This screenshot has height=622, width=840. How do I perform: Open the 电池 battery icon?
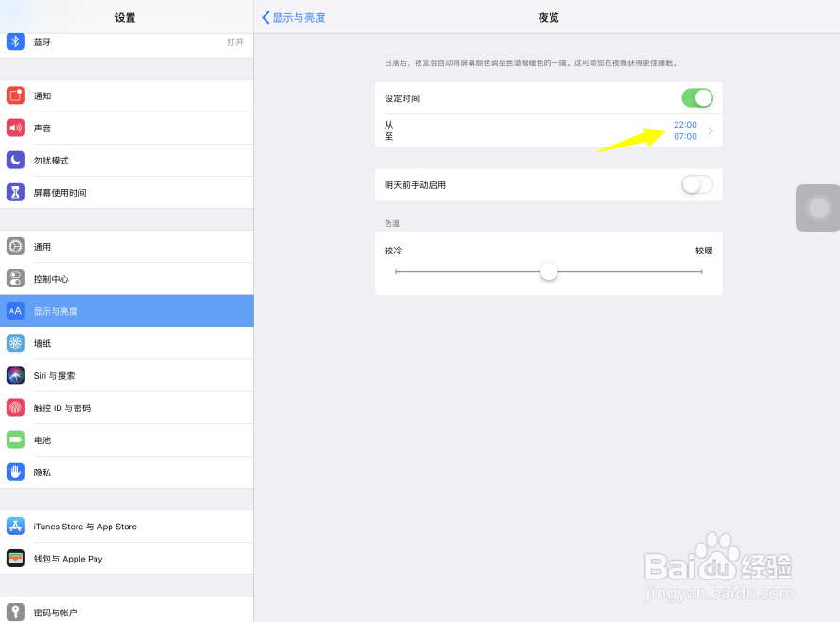(15, 440)
